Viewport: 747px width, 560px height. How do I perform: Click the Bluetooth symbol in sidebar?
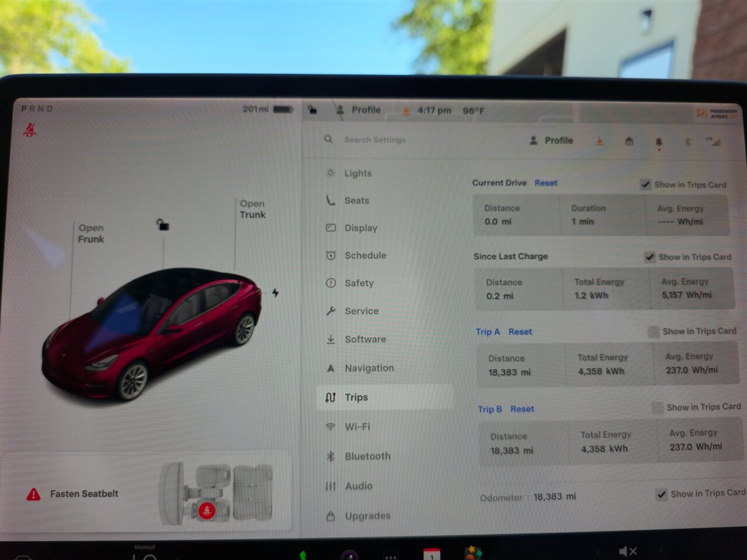330,456
